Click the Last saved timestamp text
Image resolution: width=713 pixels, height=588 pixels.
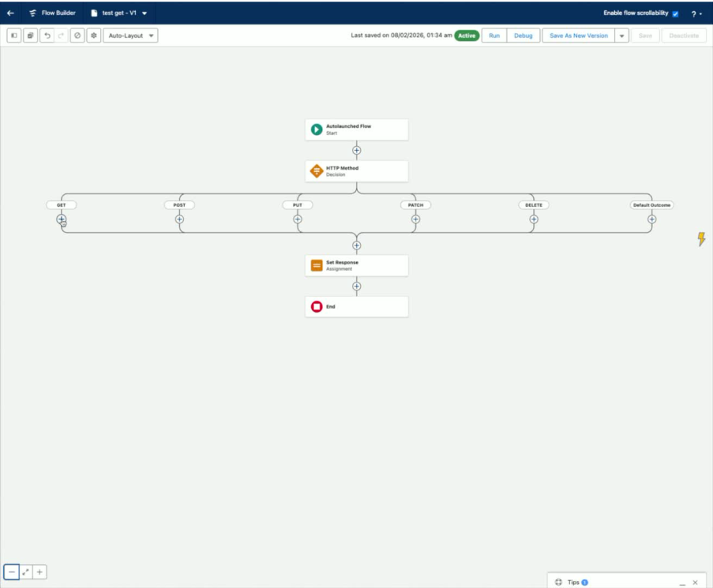pyautogui.click(x=401, y=36)
